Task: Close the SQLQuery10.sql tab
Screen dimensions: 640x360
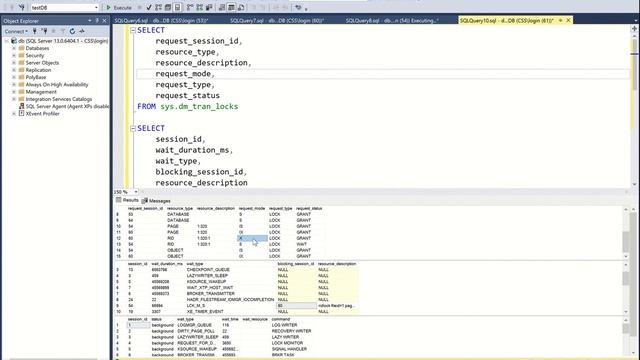Action: tap(568, 20)
